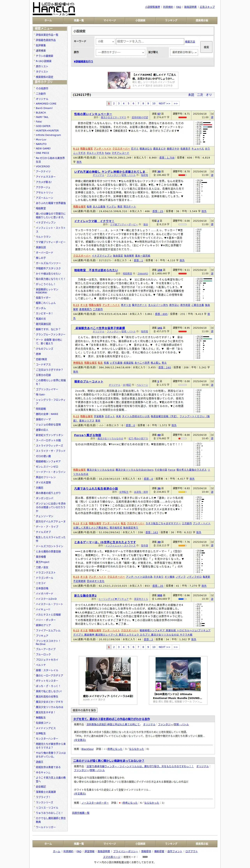The image size is (250, 868).
Task: Open the 小説 keyword type dropdown
Action: click(x=105, y=42)
